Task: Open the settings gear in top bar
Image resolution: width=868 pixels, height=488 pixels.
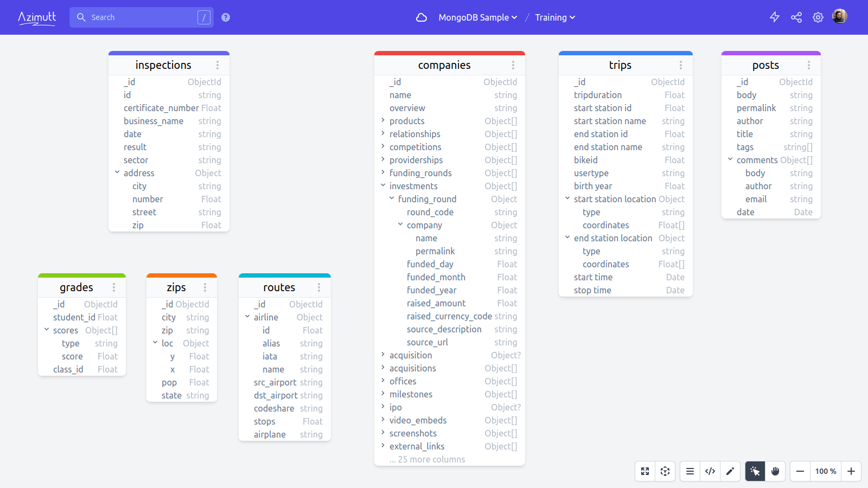Action: pyautogui.click(x=818, y=17)
